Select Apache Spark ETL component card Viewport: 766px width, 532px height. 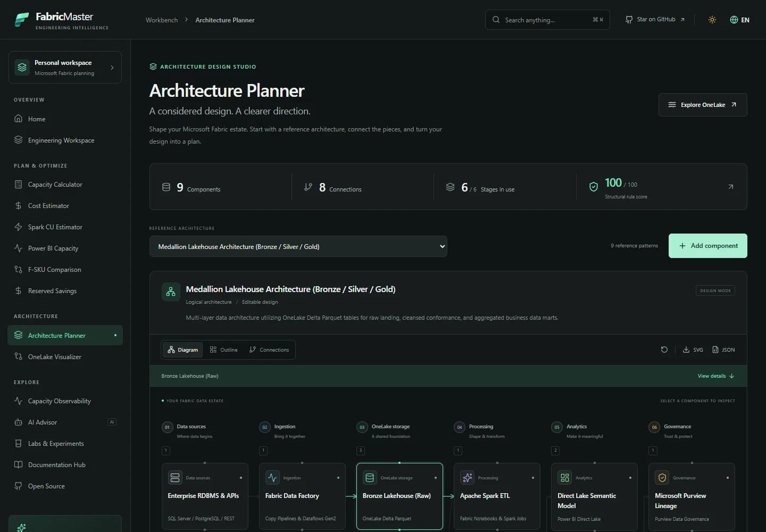click(x=497, y=496)
